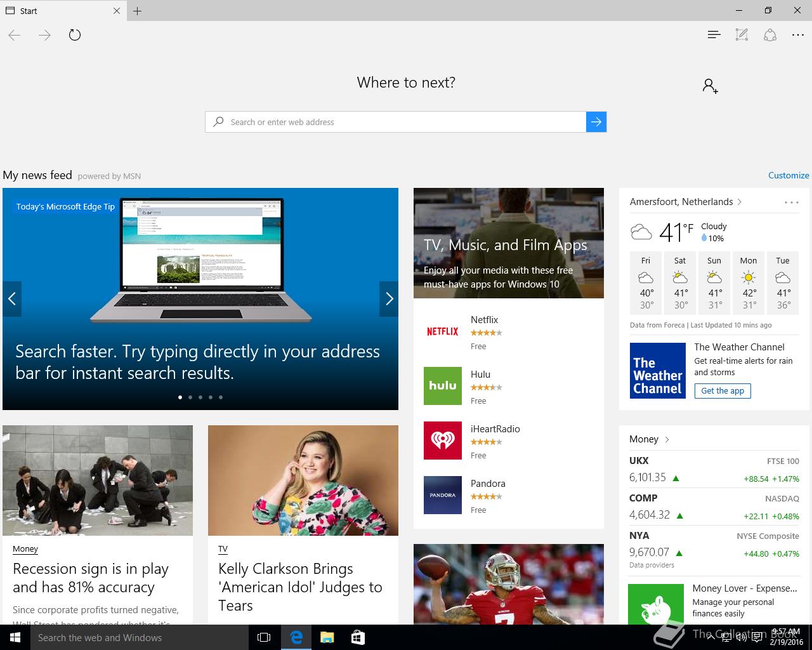Open the Windows Store taskbar icon
Viewport: 812px width, 650px height.
point(358,637)
